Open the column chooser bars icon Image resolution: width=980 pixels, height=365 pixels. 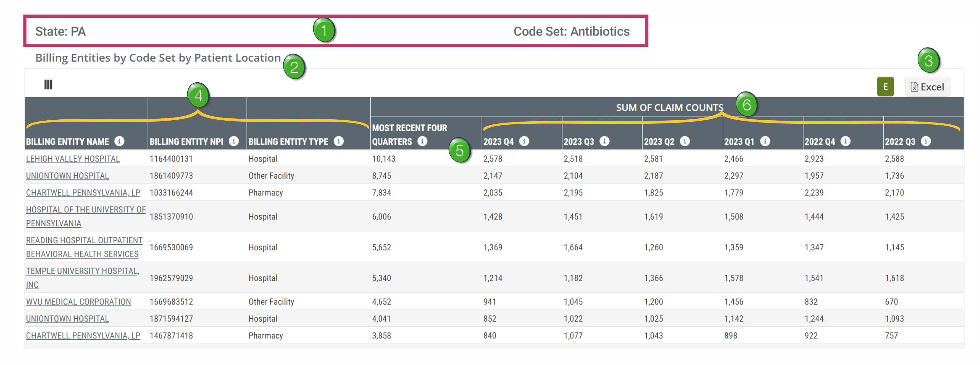coord(48,85)
